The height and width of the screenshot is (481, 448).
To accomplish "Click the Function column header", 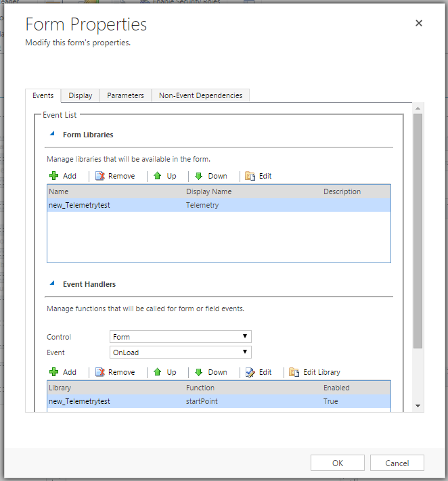I will 200,388.
